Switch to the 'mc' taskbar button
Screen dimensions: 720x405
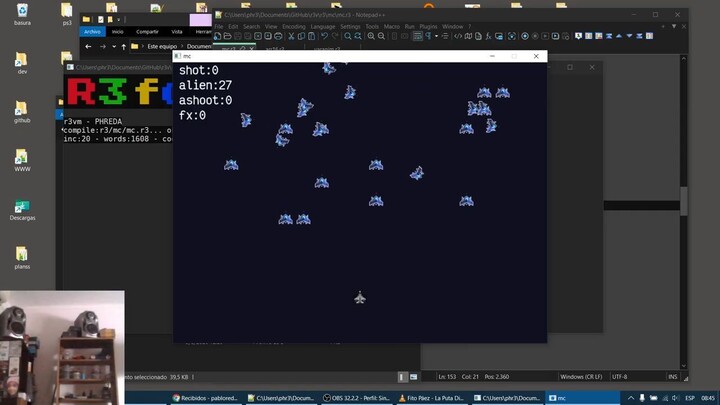[x=582, y=398]
